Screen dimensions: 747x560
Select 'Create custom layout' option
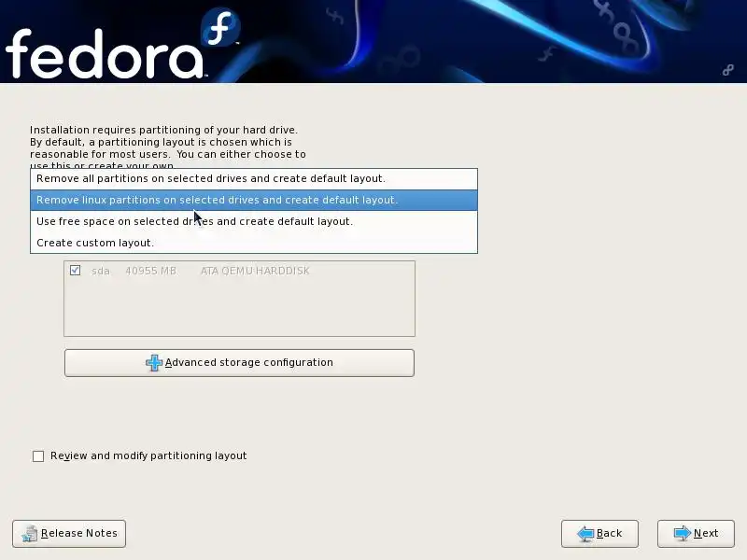253,243
